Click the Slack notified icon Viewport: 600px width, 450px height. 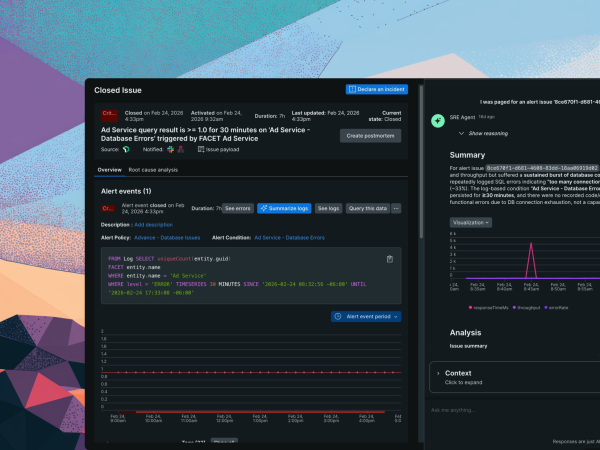click(170, 150)
